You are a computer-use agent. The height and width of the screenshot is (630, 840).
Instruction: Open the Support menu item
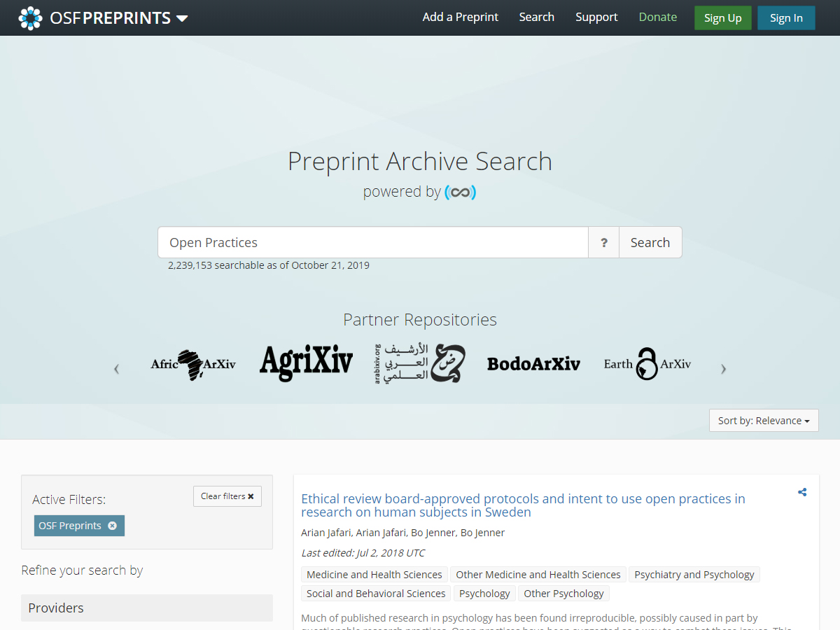pyautogui.click(x=596, y=17)
